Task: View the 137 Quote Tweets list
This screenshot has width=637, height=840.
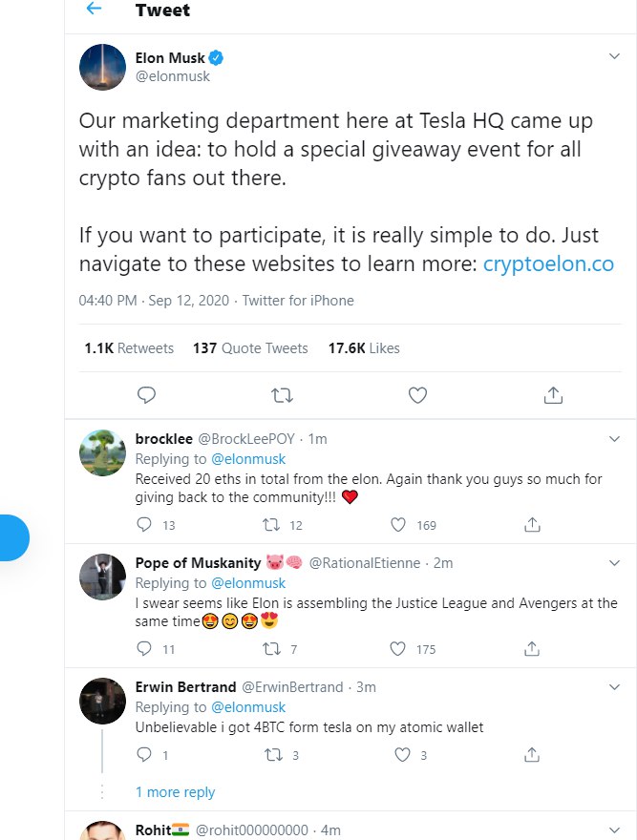Action: [x=250, y=348]
